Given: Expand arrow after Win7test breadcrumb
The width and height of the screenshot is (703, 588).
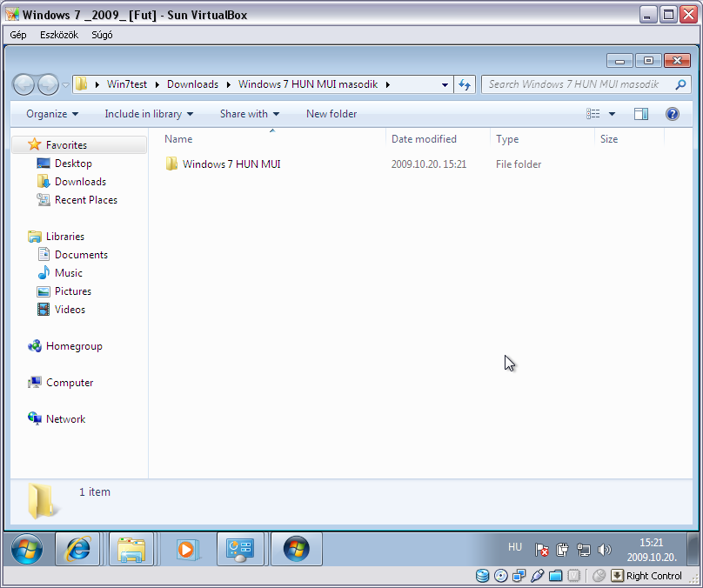Looking at the screenshot, I should point(157,84).
